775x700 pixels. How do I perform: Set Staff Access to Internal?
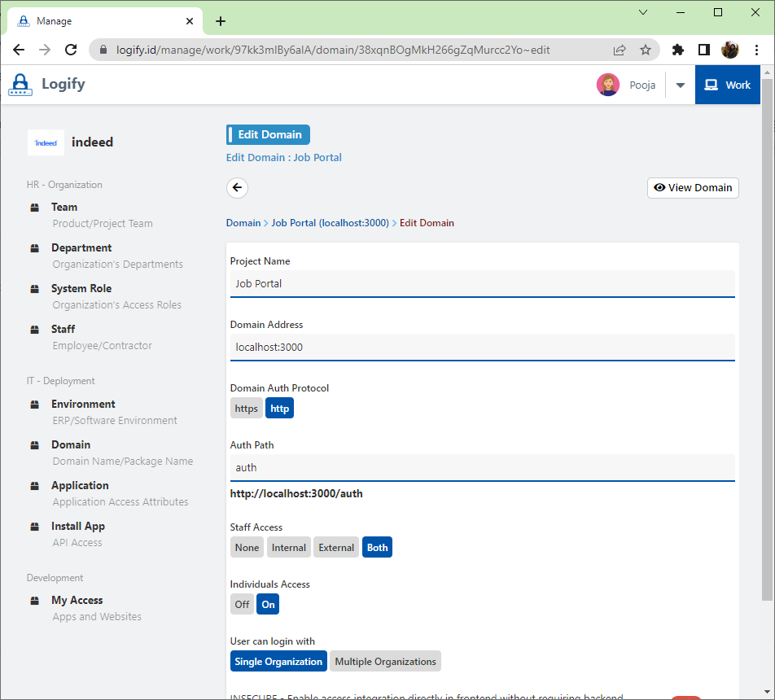click(288, 548)
